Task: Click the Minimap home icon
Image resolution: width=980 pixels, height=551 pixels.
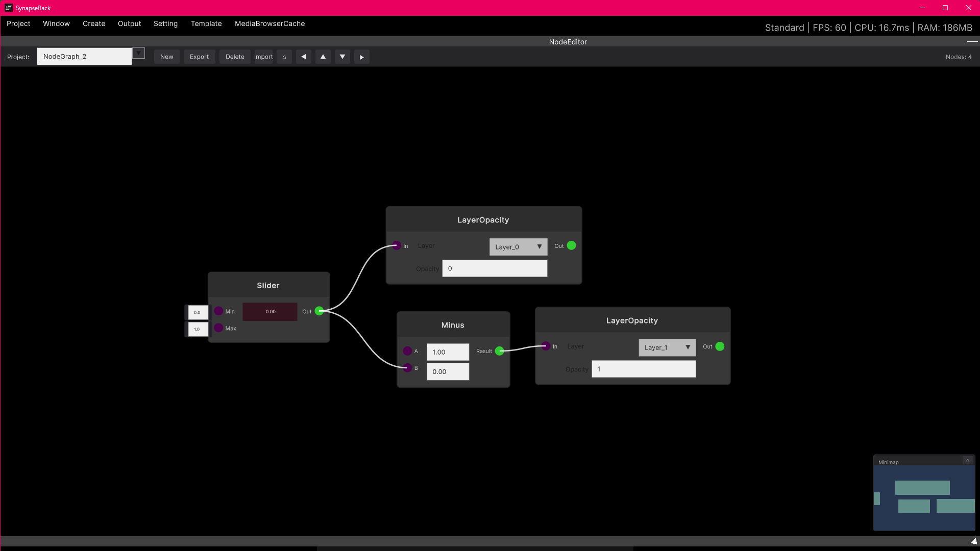Action: point(967,461)
